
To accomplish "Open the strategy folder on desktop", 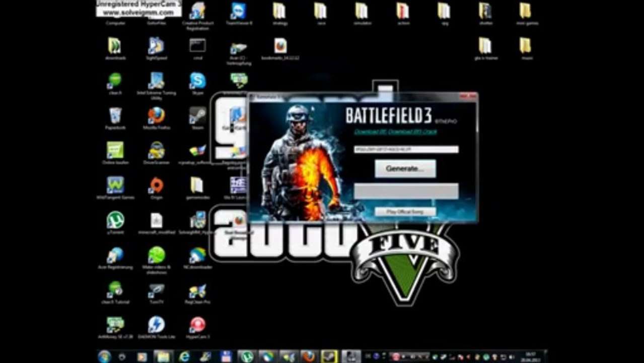I will coord(280,14).
